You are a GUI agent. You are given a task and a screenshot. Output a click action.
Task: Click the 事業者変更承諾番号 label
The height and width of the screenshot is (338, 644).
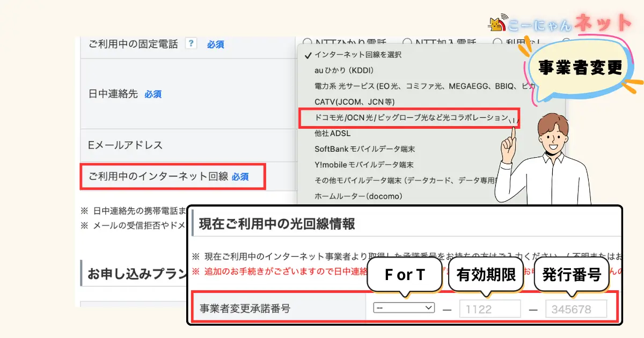[x=245, y=308]
